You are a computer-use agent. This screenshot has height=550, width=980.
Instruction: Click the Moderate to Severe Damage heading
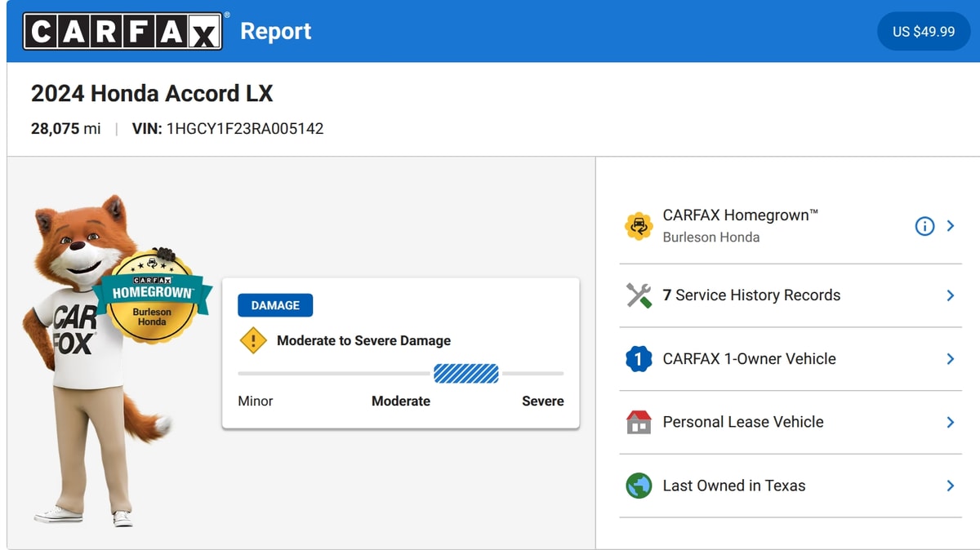pyautogui.click(x=363, y=340)
